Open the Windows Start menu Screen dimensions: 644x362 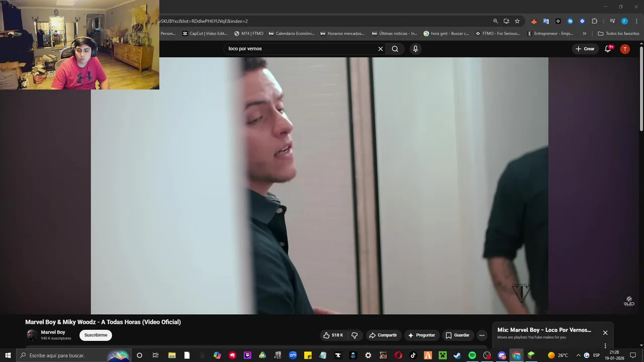click(x=8, y=355)
